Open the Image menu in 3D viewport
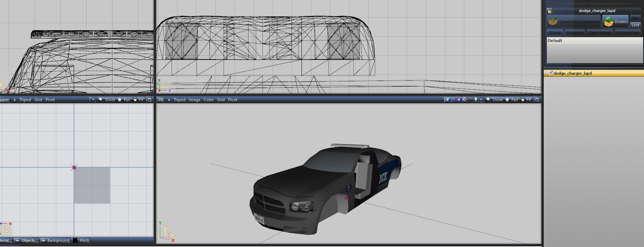644x247 pixels. [194, 100]
